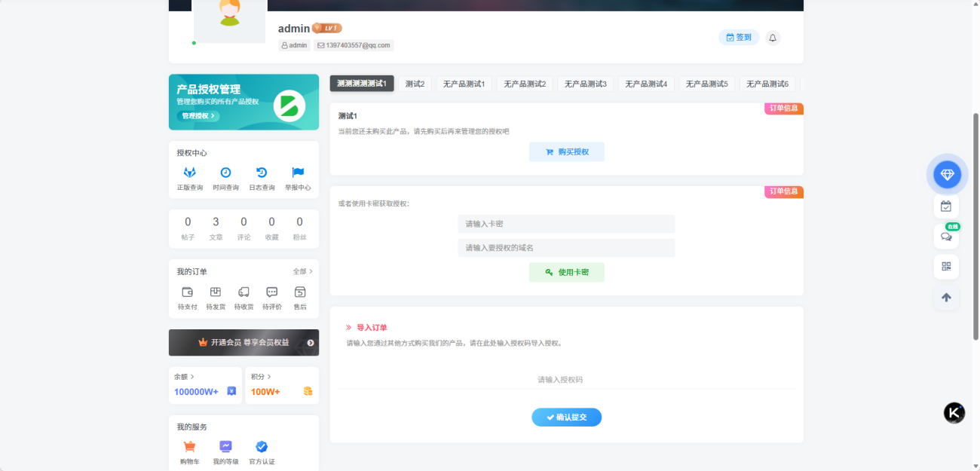Expand 积分 points details

tap(261, 377)
